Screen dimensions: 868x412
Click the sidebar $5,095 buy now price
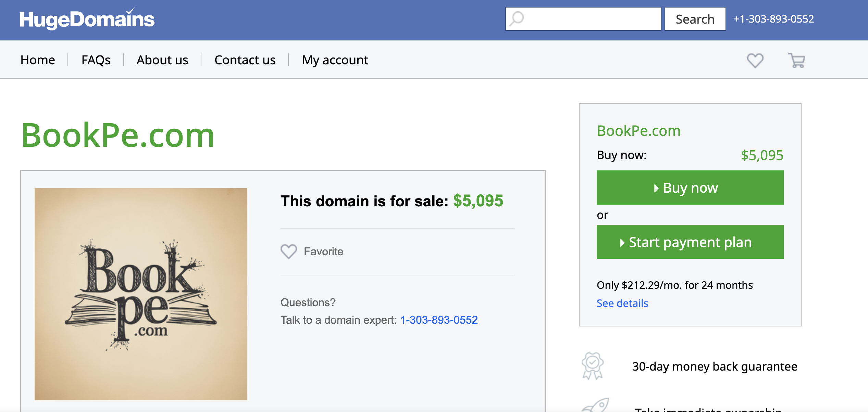tap(762, 155)
